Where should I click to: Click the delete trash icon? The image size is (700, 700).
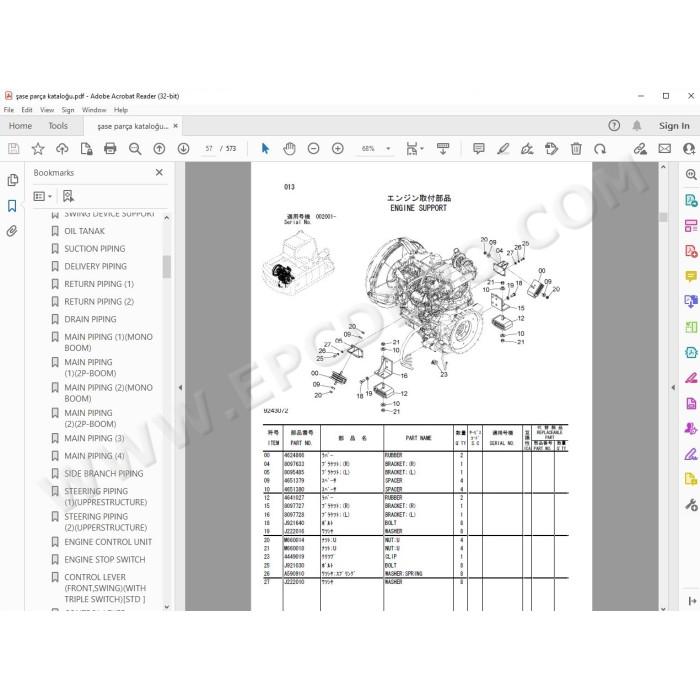pos(576,149)
